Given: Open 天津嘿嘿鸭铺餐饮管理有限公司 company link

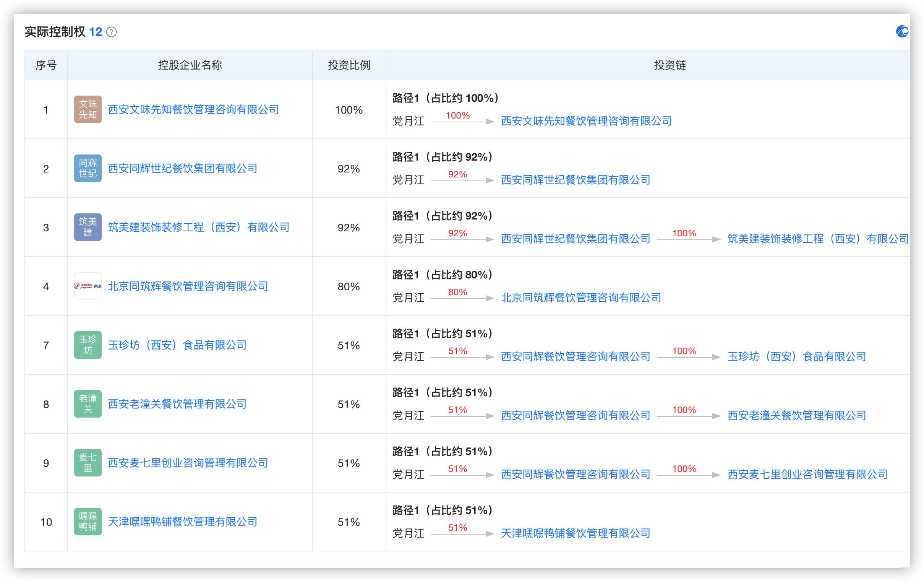Looking at the screenshot, I should [182, 521].
